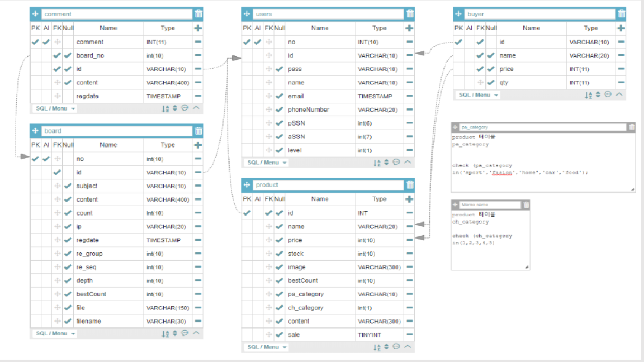Edit the users table name field

[x=328, y=14]
